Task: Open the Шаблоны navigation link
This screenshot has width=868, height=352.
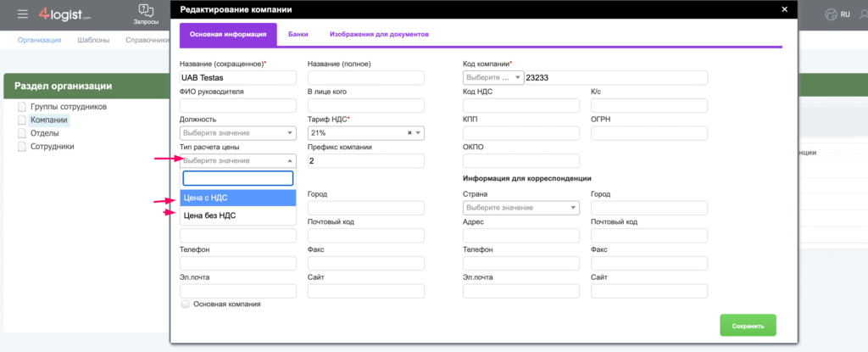Action: click(93, 40)
